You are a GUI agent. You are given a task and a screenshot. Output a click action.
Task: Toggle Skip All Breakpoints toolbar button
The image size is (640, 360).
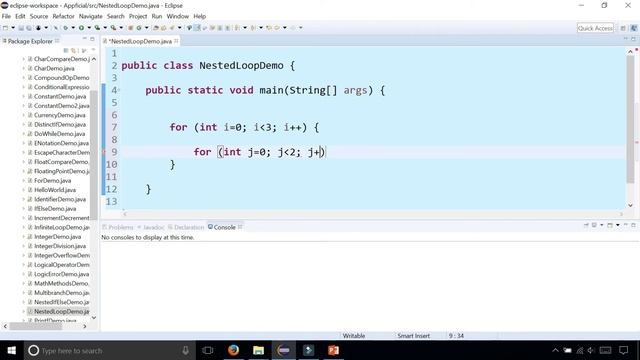[x=56, y=28]
